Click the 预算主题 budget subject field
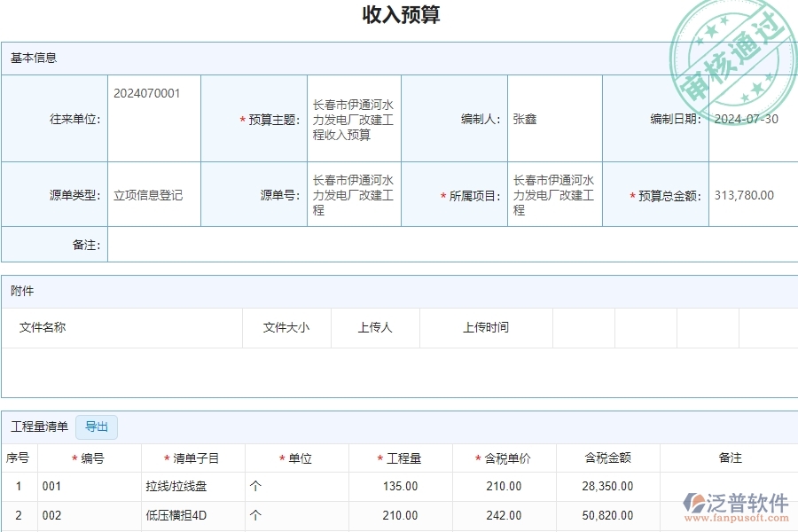Image resolution: width=798 pixels, height=532 pixels. tap(354, 118)
